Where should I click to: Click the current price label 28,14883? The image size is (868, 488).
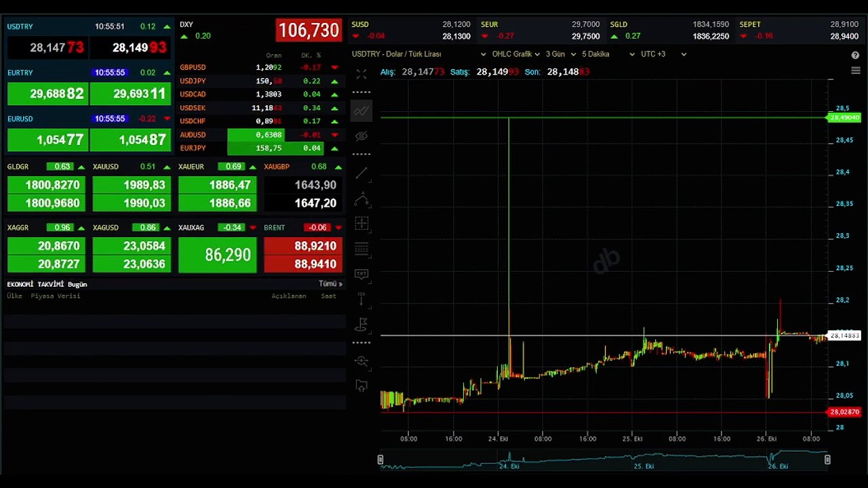coord(844,336)
